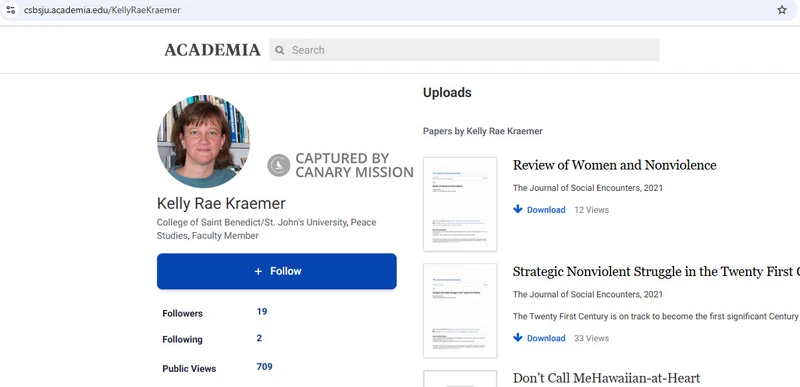The width and height of the screenshot is (800, 387).
Task: Follow Kelly Rae Kraemer
Action: pyautogui.click(x=277, y=271)
